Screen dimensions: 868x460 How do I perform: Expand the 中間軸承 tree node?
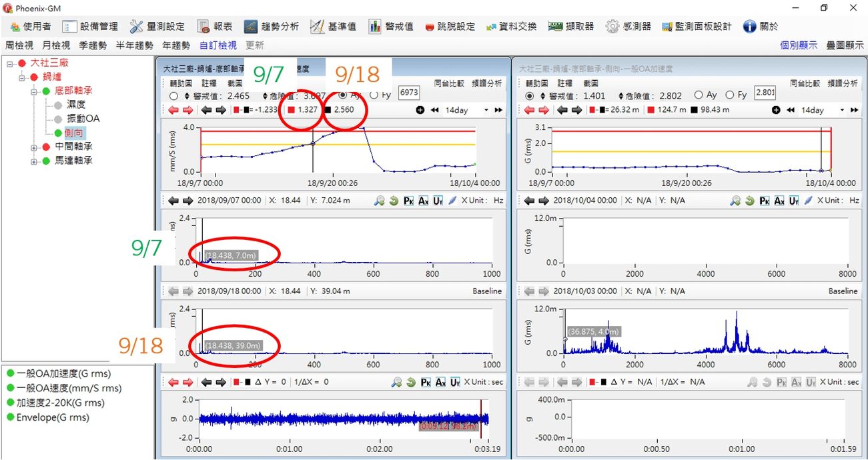click(x=34, y=147)
